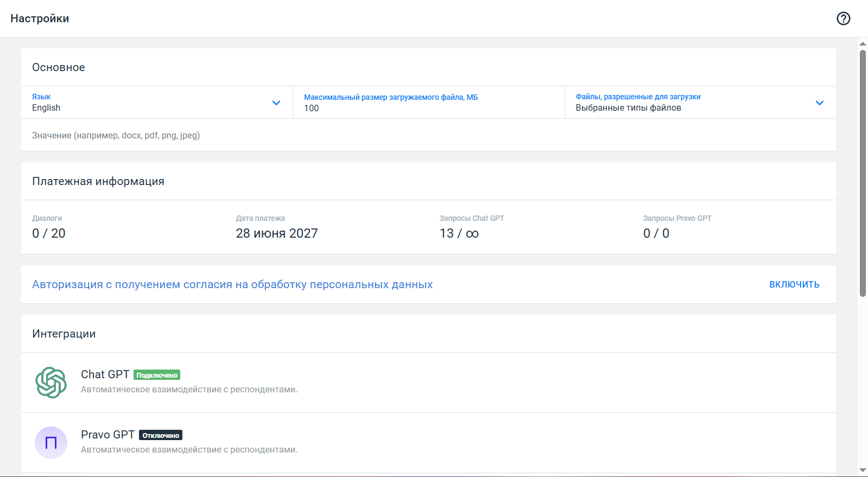Viewport: 868px width, 477px height.
Task: Click the Chat GPT logo icon
Action: pyautogui.click(x=51, y=383)
